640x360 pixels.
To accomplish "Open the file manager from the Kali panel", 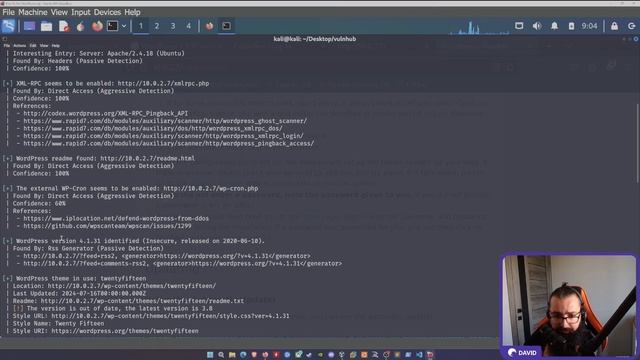I will coord(47,26).
